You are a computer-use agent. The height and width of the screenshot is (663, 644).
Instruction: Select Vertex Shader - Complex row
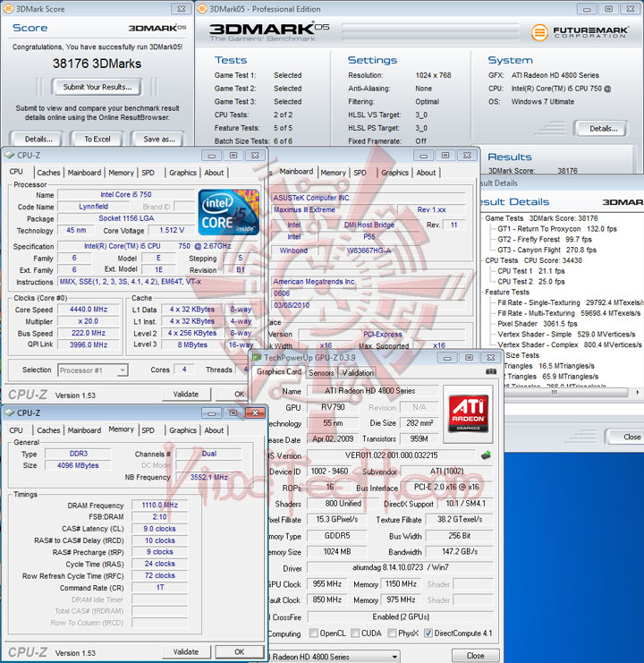(569, 344)
